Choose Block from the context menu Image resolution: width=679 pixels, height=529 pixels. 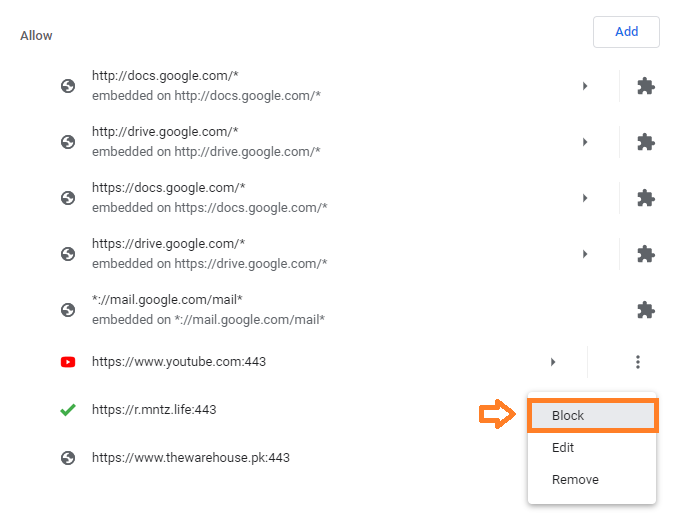[592, 416]
